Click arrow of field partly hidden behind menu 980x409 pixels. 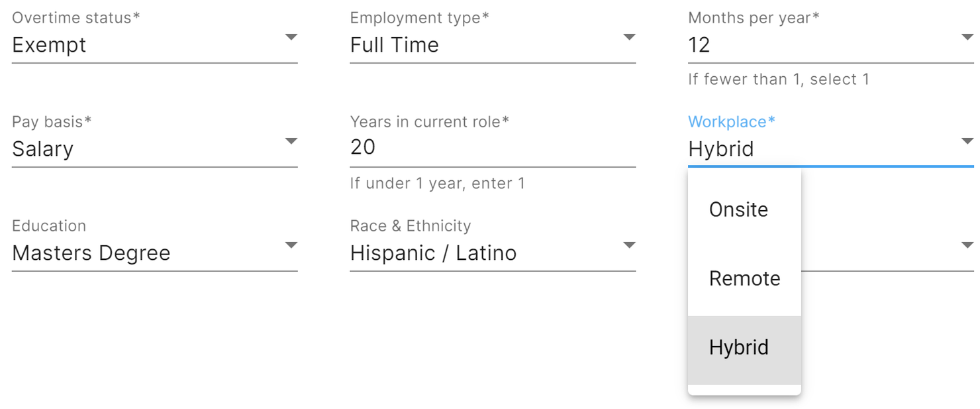pos(967,245)
